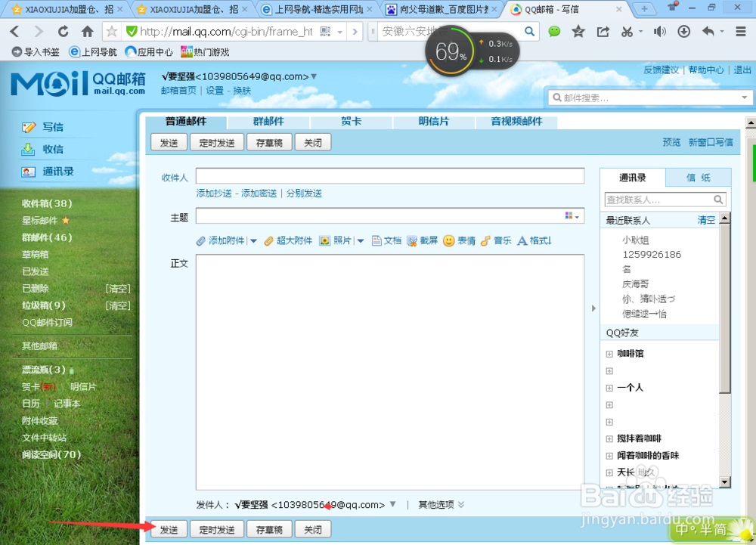The image size is (756, 545).
Task: Open the browser downloads icon
Action: (x=683, y=32)
